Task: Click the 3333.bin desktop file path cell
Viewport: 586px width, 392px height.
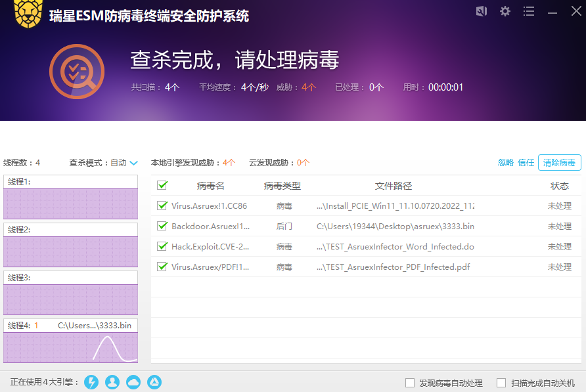Action: [395, 226]
